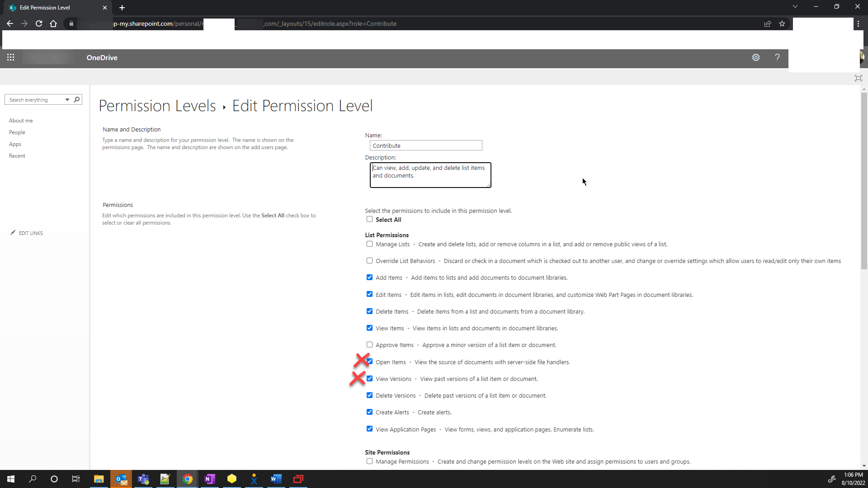Screen dimensions: 868x488
Task: Open Cortana circle on taskbar
Action: (x=54, y=479)
